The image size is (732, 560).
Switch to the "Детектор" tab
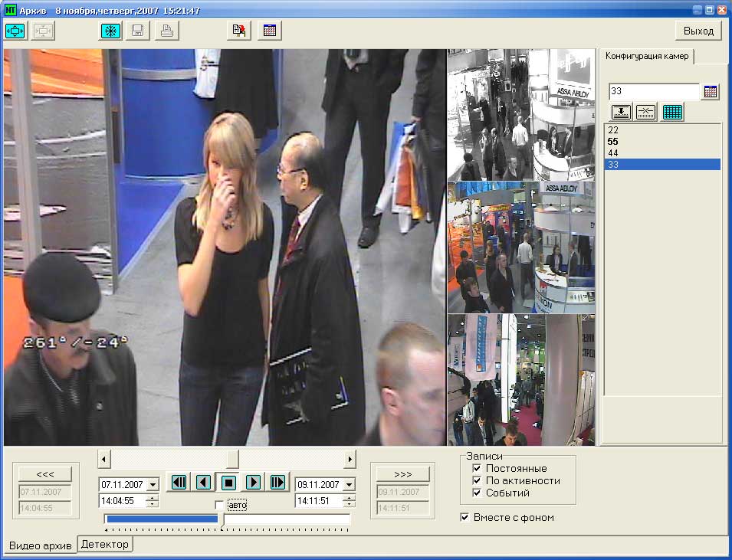tap(105, 544)
